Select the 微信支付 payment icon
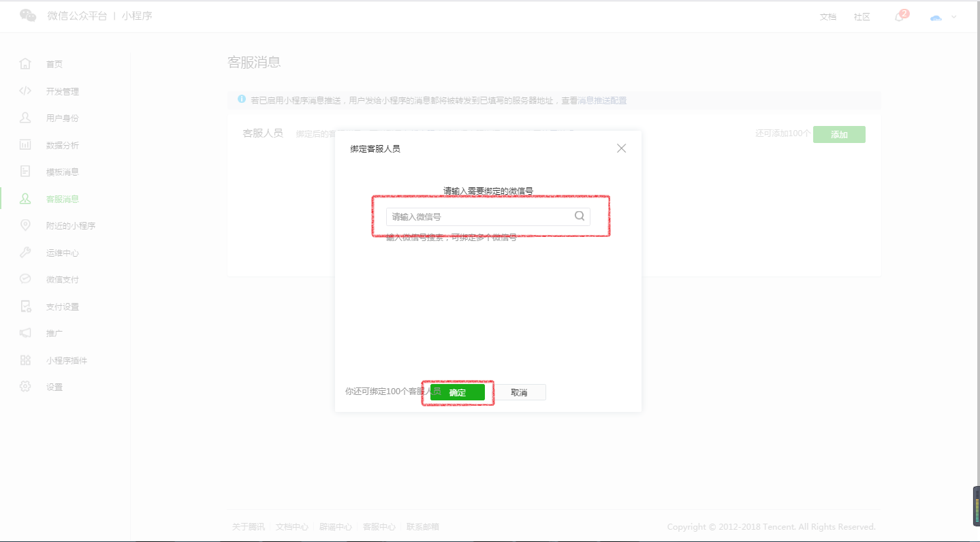Image resolution: width=980 pixels, height=542 pixels. click(x=25, y=278)
